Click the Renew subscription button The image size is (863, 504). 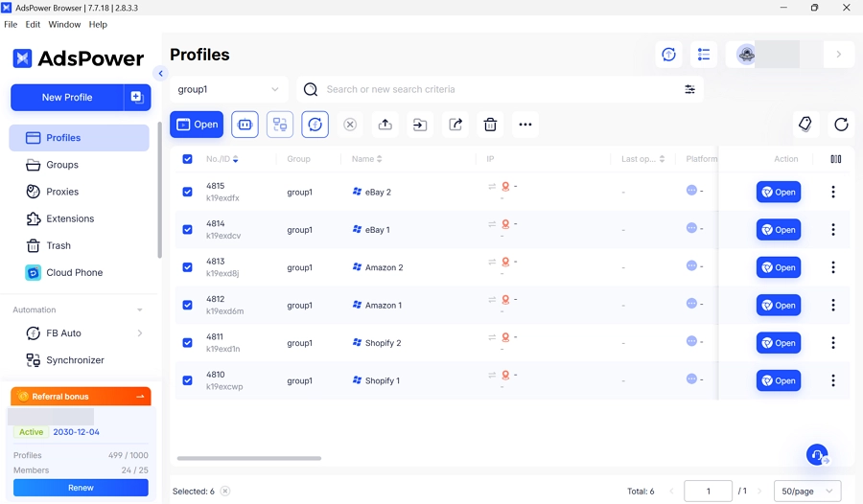click(x=81, y=488)
